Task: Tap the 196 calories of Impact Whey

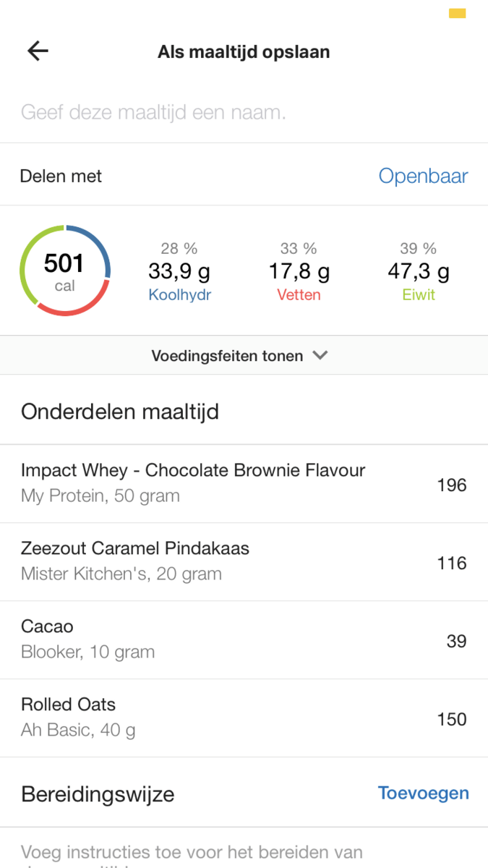Action: point(452,485)
